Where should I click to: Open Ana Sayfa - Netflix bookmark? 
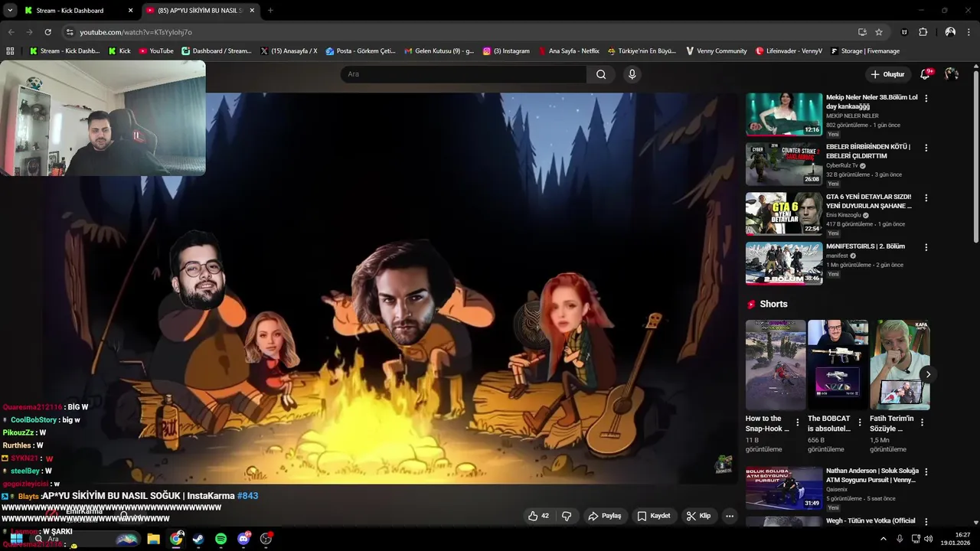pos(569,51)
